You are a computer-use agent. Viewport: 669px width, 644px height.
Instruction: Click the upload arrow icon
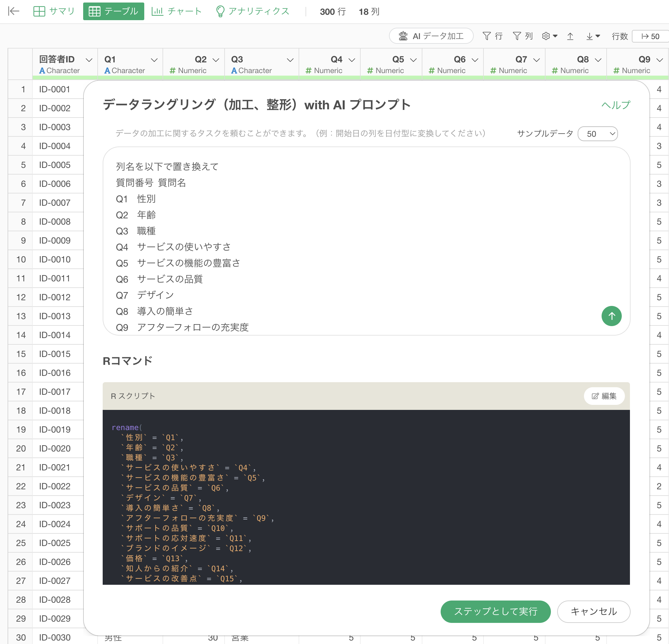click(570, 36)
